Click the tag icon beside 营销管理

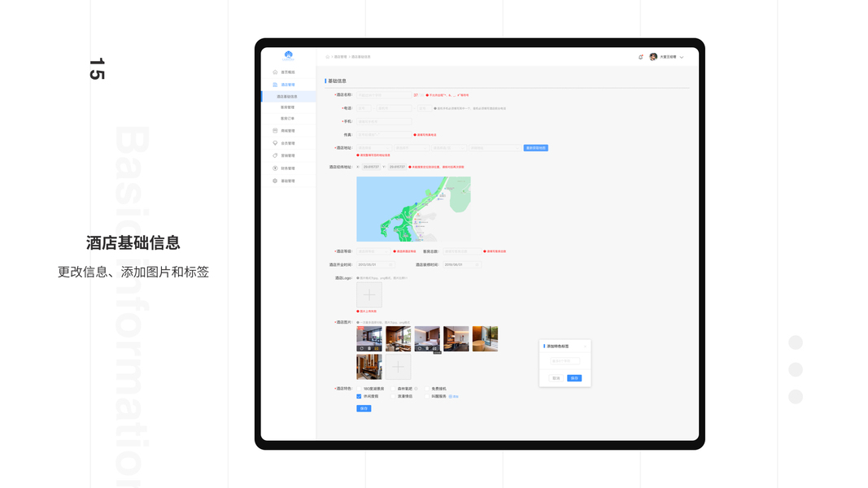tap(275, 155)
